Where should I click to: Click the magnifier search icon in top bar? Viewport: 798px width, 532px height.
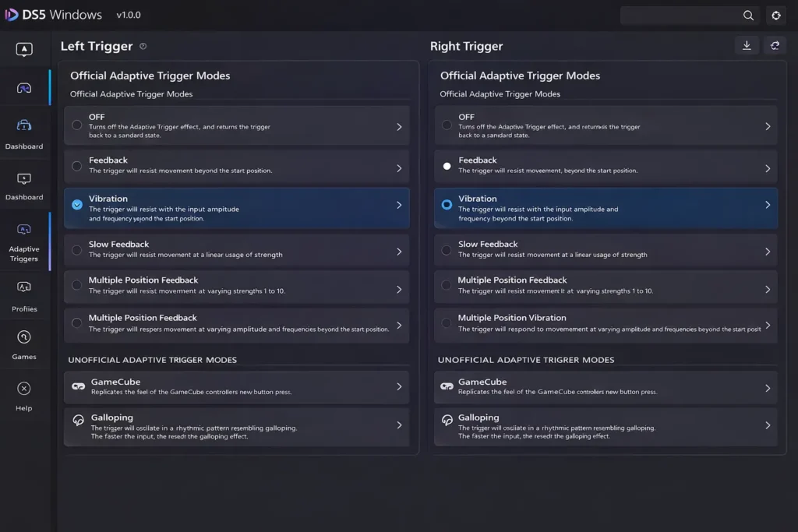point(748,16)
